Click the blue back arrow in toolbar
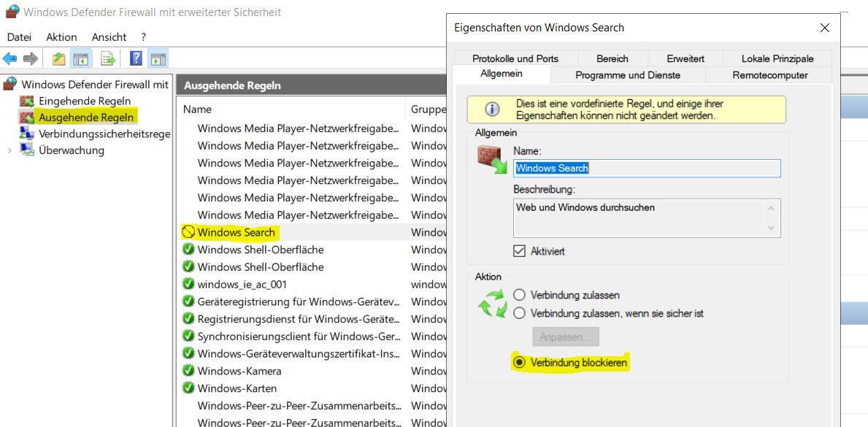This screenshot has height=427, width=868. (x=10, y=58)
